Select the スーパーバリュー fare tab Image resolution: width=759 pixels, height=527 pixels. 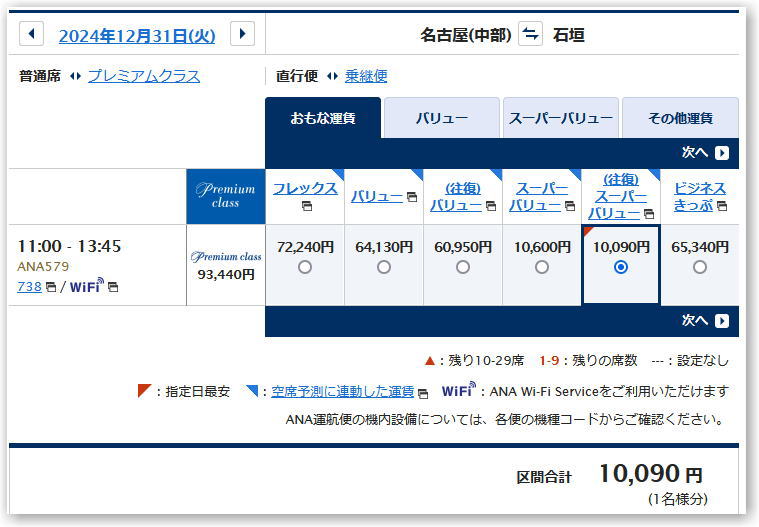tap(561, 118)
